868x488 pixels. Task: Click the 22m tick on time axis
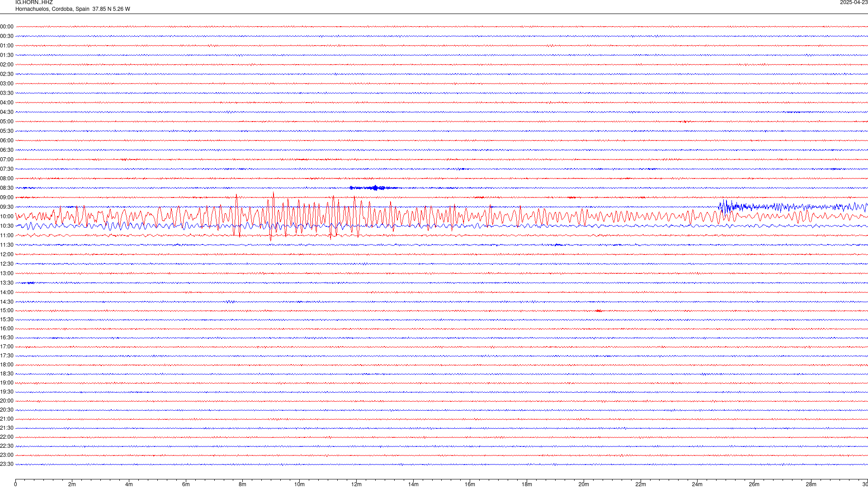click(641, 484)
